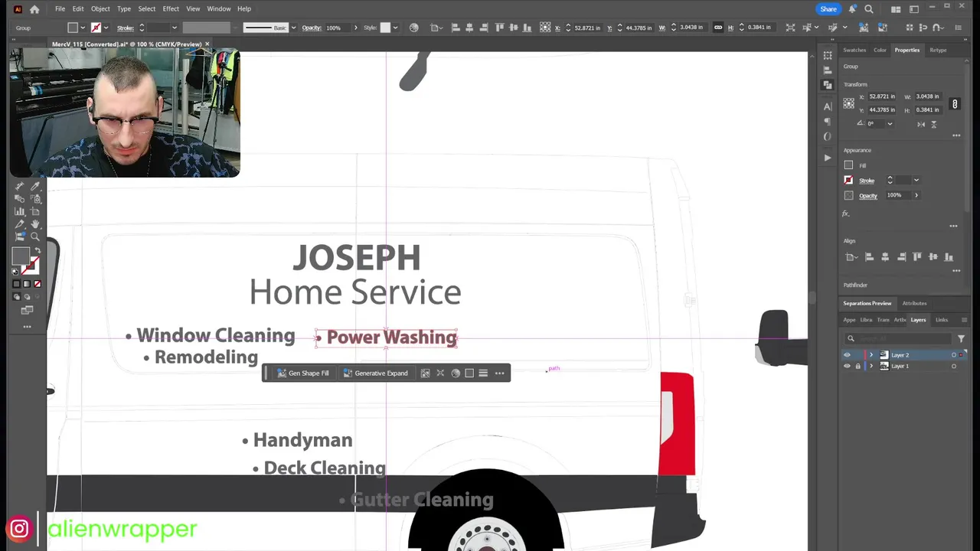Viewport: 980px width, 551px height.
Task: Open Layers panel hamburger menu
Action: (x=964, y=320)
